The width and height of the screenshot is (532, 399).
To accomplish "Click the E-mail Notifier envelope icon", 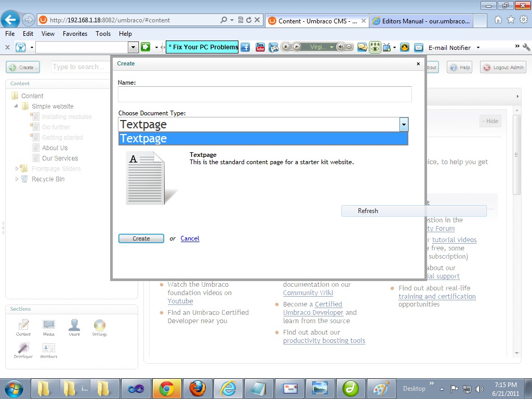I will 419,47.
